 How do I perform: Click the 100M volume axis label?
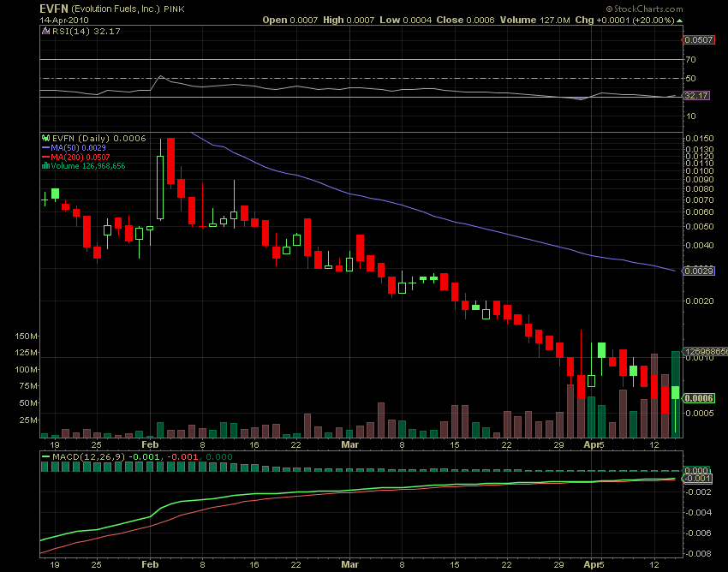[x=26, y=370]
